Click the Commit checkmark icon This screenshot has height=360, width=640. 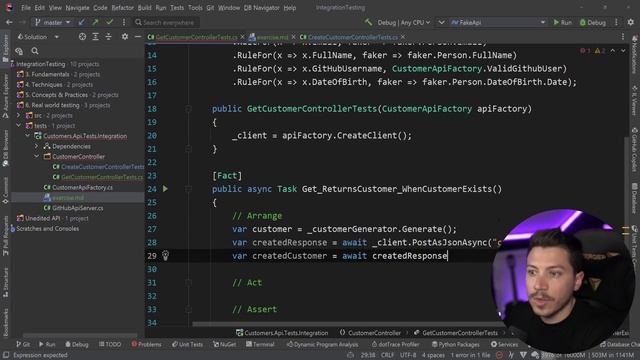[109, 22]
